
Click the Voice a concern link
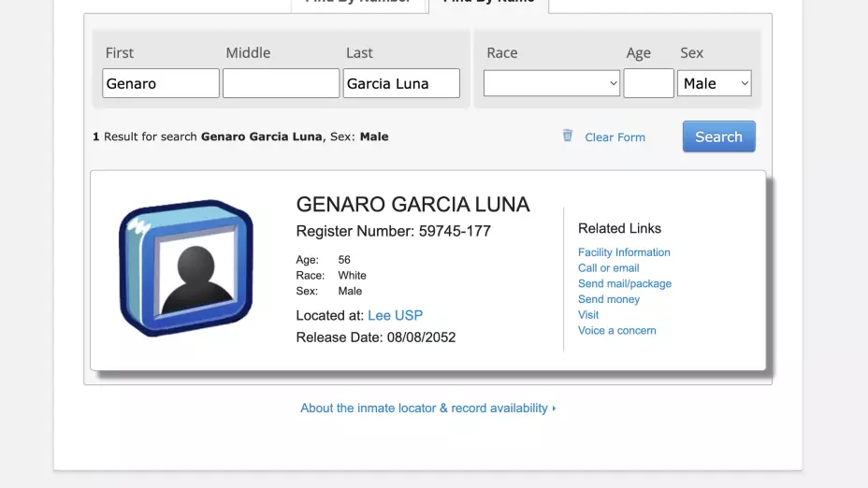click(616, 330)
